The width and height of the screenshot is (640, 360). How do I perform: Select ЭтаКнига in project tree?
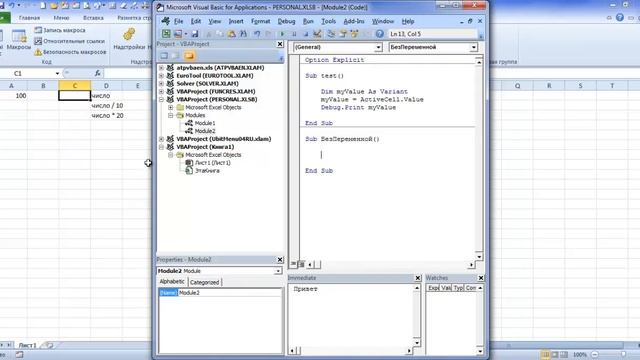click(207, 171)
